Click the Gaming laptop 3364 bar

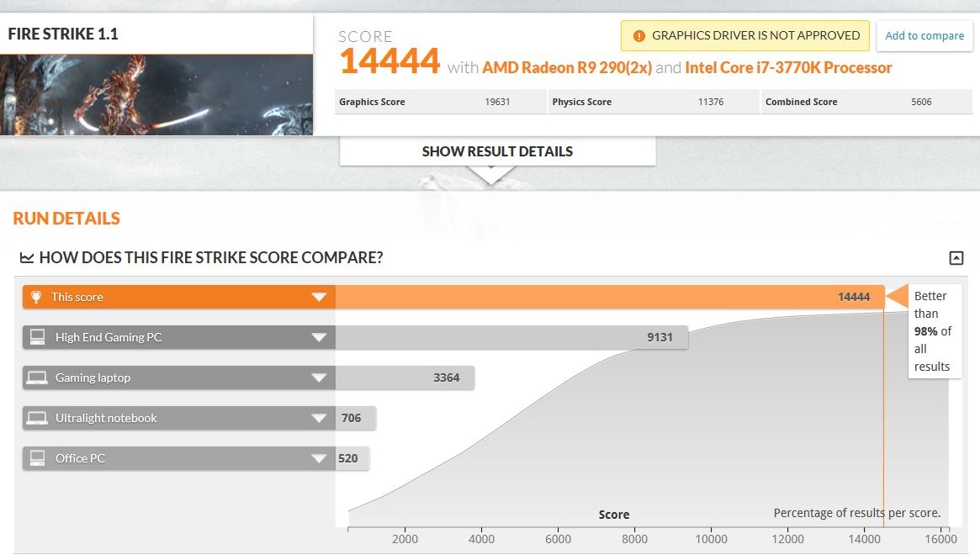pos(405,378)
